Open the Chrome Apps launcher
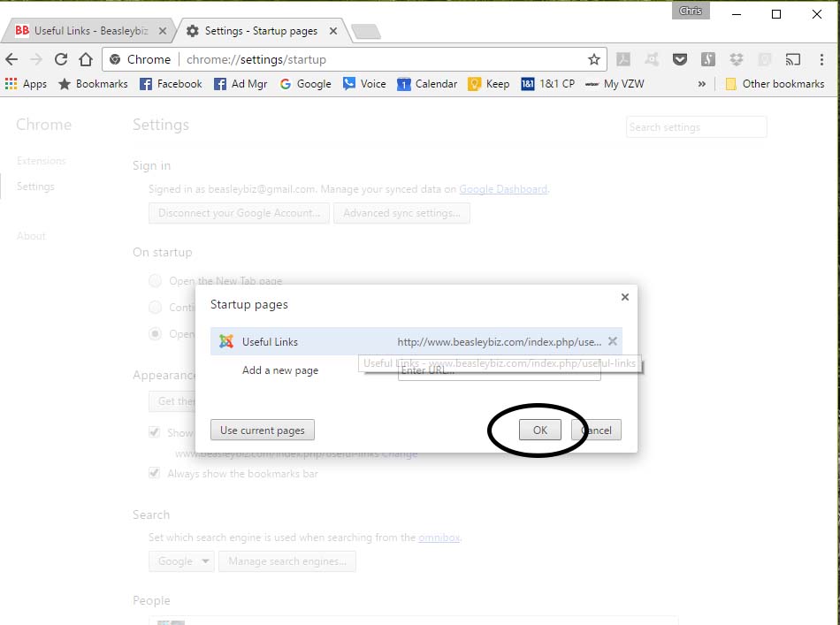Viewport: 840px width, 625px height. 11,83
